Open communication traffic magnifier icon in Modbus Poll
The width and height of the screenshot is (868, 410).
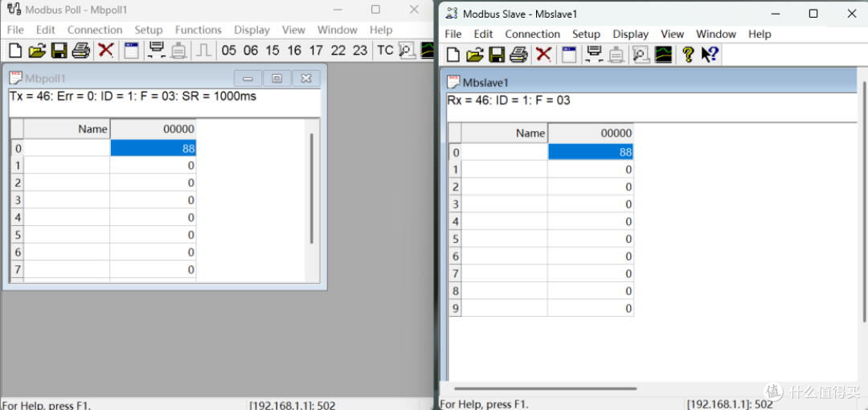click(407, 51)
